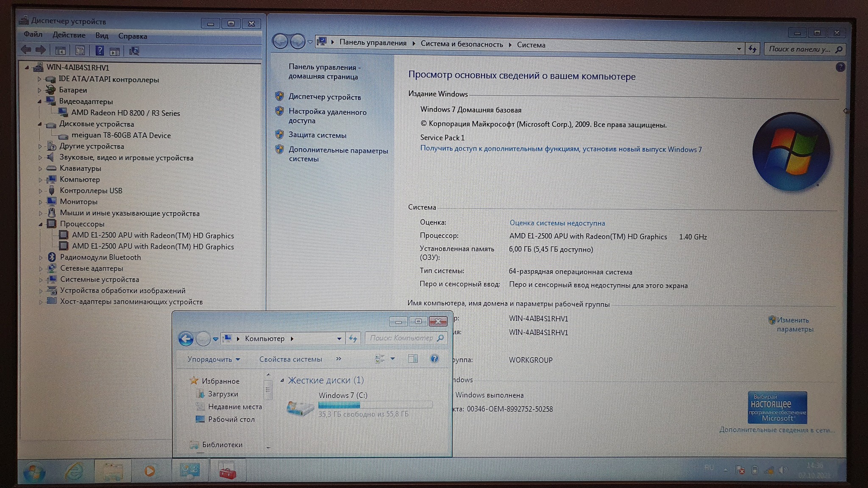Click the system rating unavailable link
This screenshot has height=488, width=868.
coord(557,223)
